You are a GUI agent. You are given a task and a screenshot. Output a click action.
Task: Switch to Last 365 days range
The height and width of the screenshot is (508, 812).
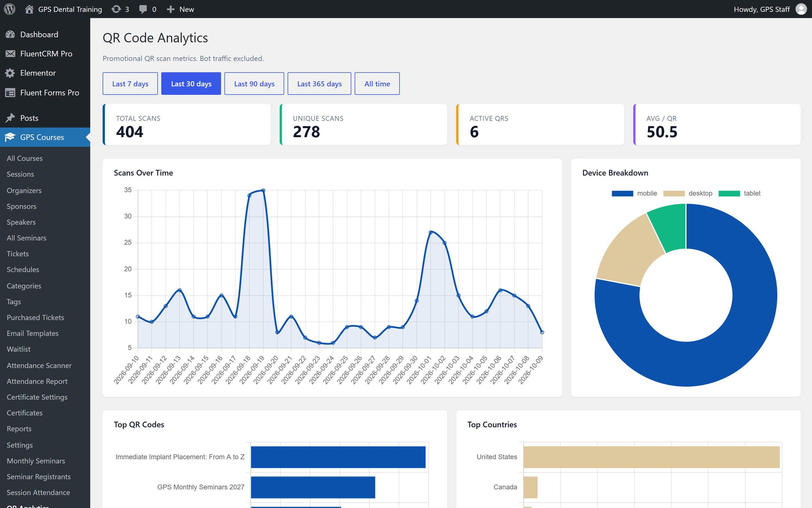coord(319,84)
